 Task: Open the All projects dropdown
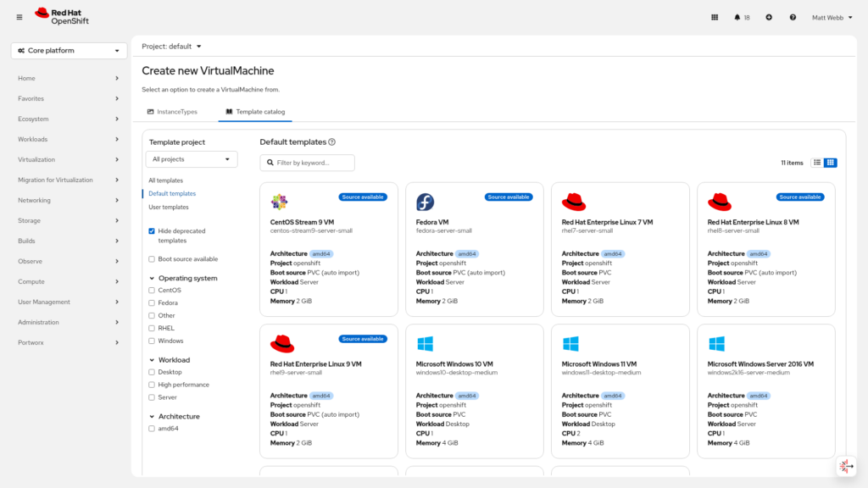click(x=192, y=159)
